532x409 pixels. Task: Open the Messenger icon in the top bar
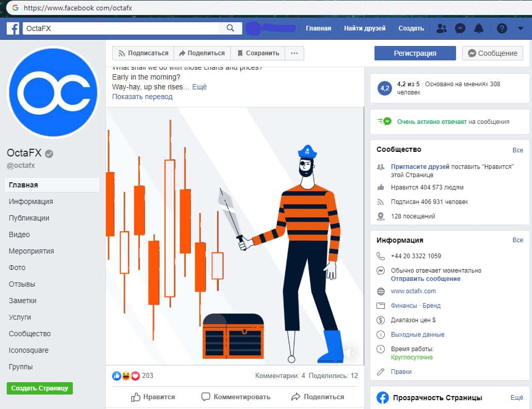pyautogui.click(x=460, y=28)
